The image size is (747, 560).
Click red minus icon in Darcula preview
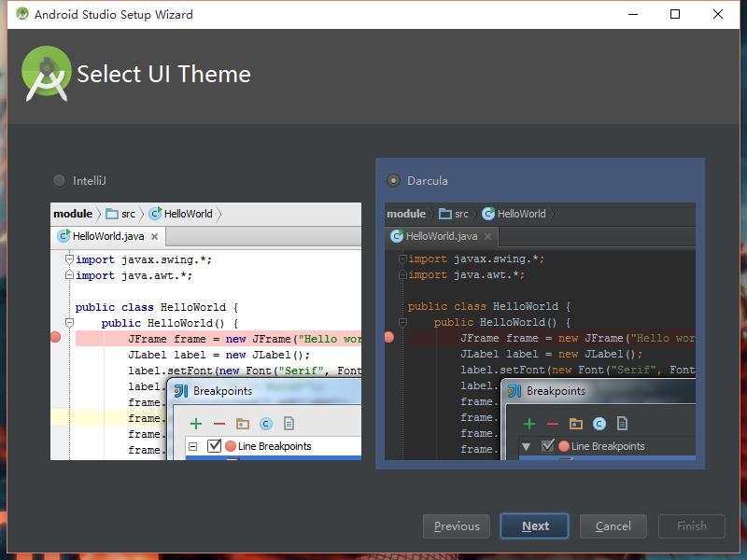553,424
